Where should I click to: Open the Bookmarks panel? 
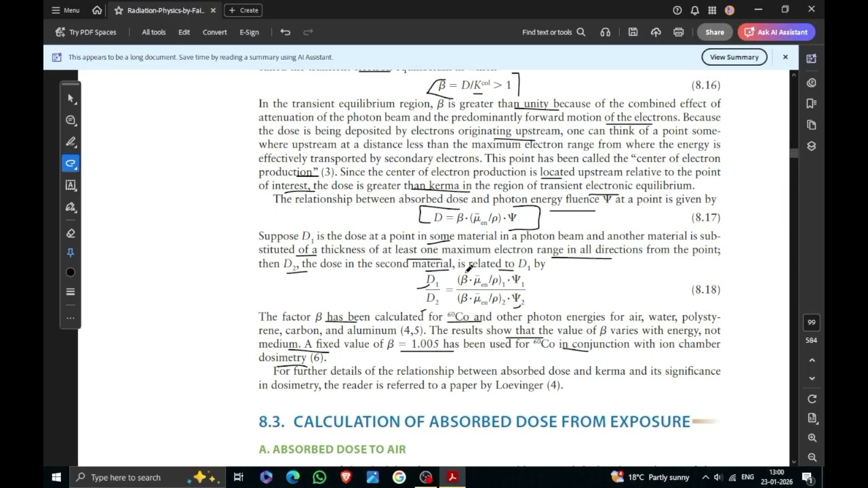tap(811, 103)
